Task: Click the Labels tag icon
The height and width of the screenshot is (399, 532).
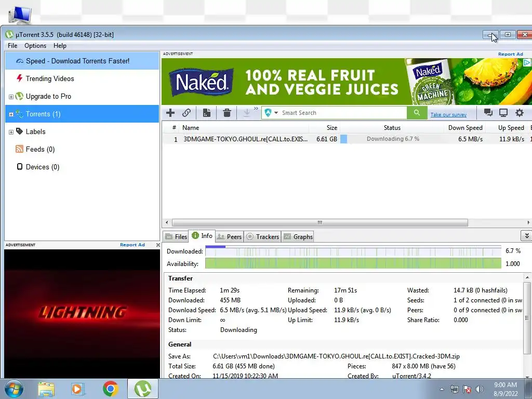Action: (19, 131)
